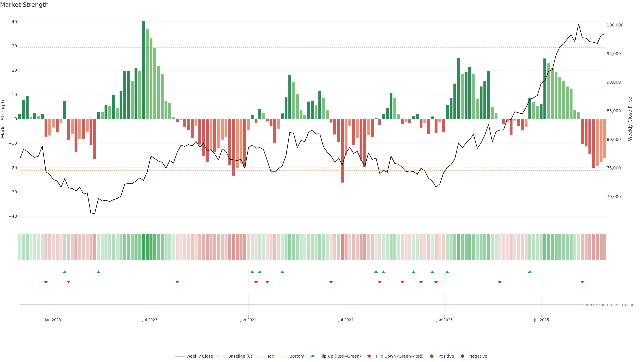Click the 100,000 right axis price label
The image size is (644, 362).
tap(615, 25)
